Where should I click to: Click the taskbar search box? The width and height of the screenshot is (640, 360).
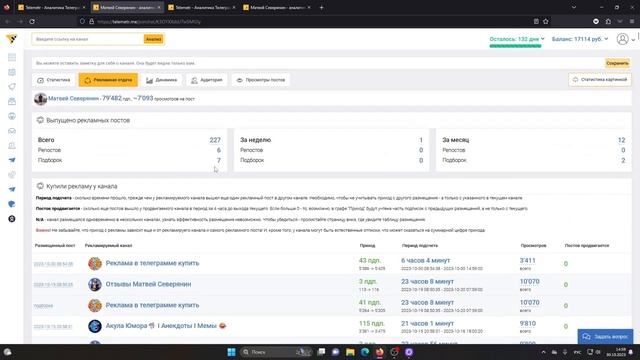pyautogui.click(x=276, y=352)
